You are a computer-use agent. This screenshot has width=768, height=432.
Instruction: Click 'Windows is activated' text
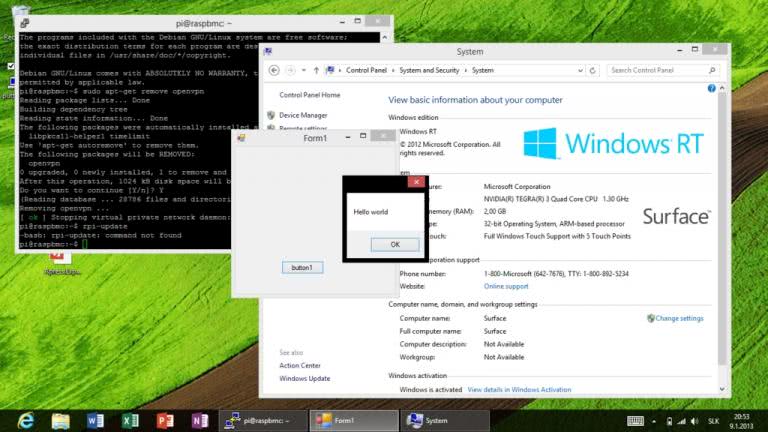click(x=431, y=390)
